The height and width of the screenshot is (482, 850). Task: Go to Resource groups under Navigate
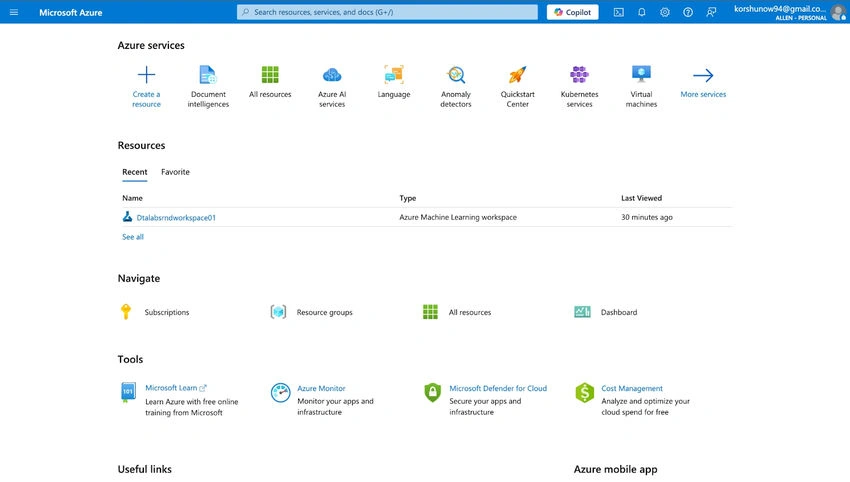click(324, 312)
